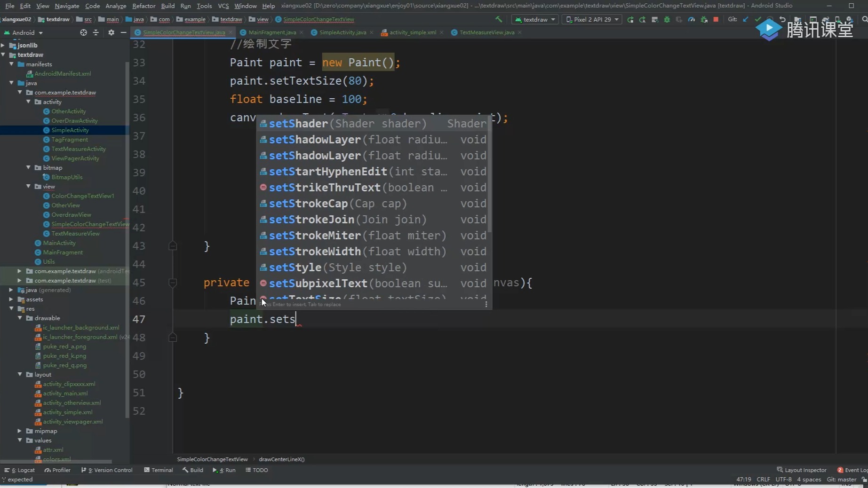Viewport: 868px width, 488px height.
Task: Switch to the SimpleActivity.java tab
Action: click(x=342, y=32)
